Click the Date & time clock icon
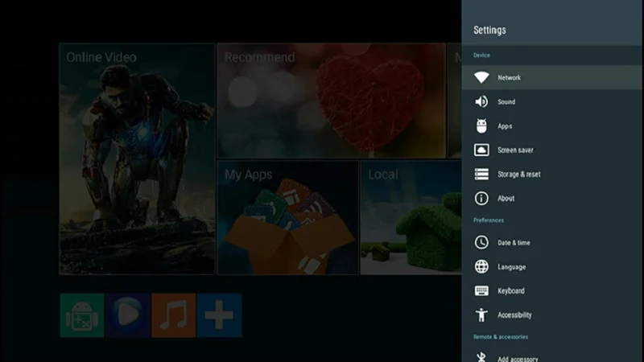 coord(481,242)
